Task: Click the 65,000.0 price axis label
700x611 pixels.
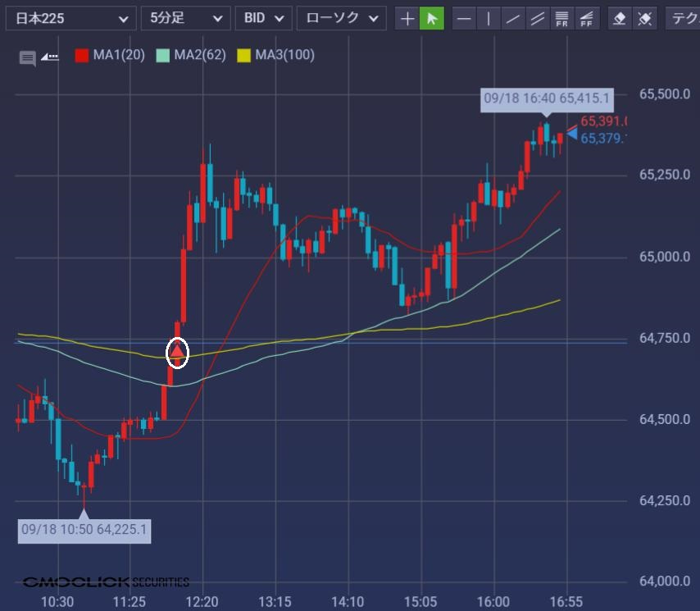Action: (665, 257)
